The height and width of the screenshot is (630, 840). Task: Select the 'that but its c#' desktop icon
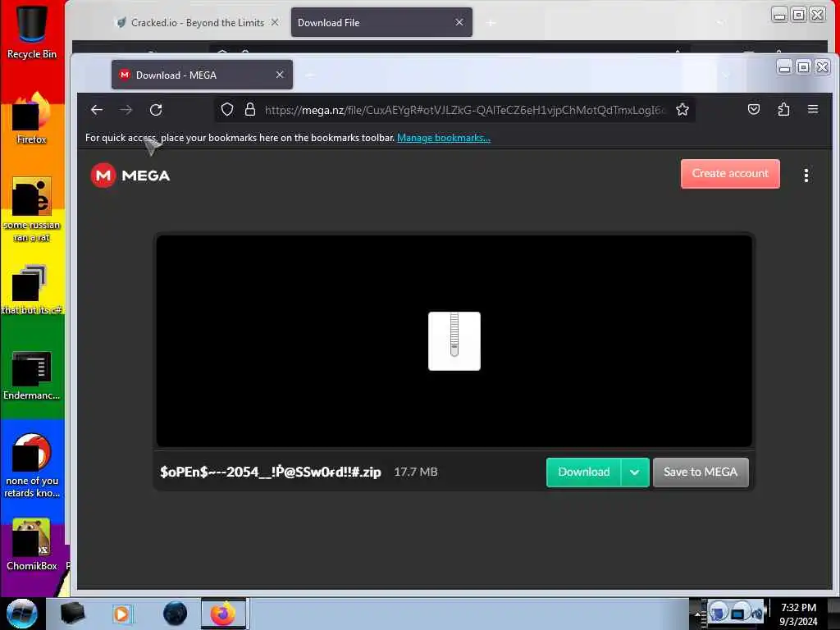(x=32, y=290)
